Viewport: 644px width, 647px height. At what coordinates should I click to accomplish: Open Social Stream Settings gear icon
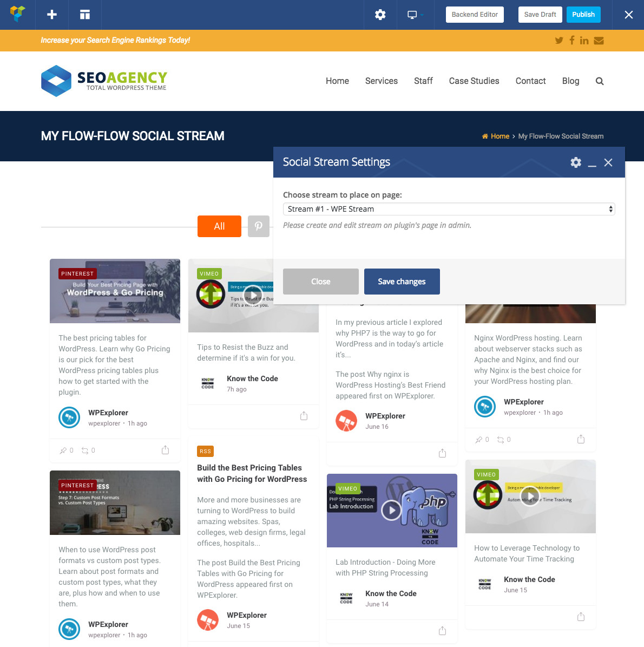point(575,162)
